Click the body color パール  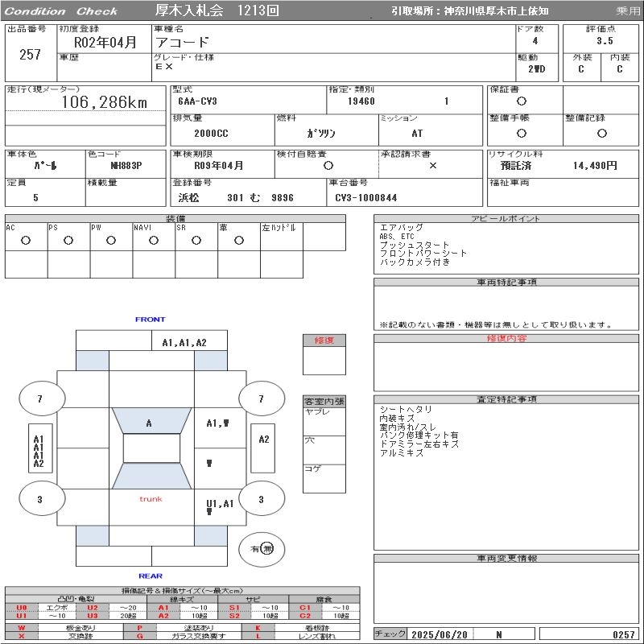point(45,166)
